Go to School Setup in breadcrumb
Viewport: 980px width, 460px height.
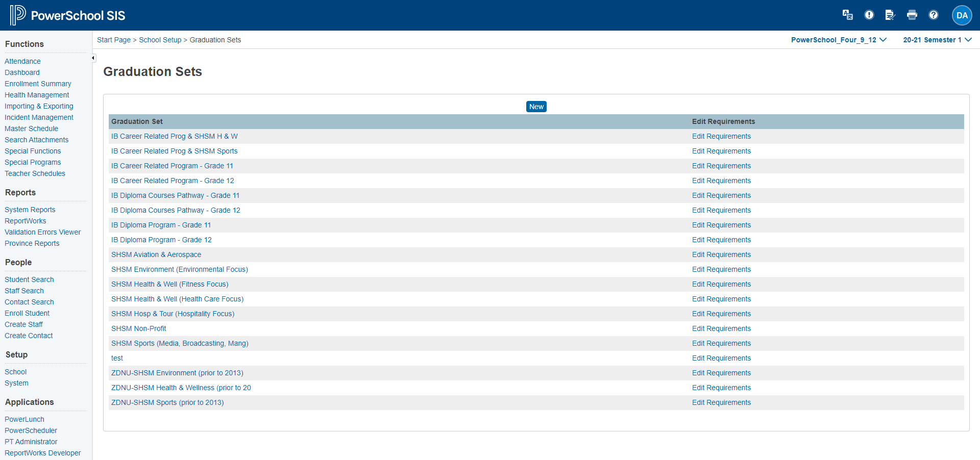pos(160,40)
